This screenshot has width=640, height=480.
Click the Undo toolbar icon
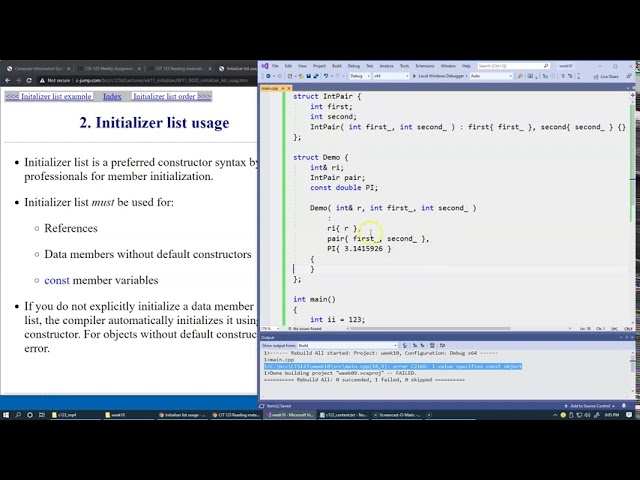click(x=326, y=76)
